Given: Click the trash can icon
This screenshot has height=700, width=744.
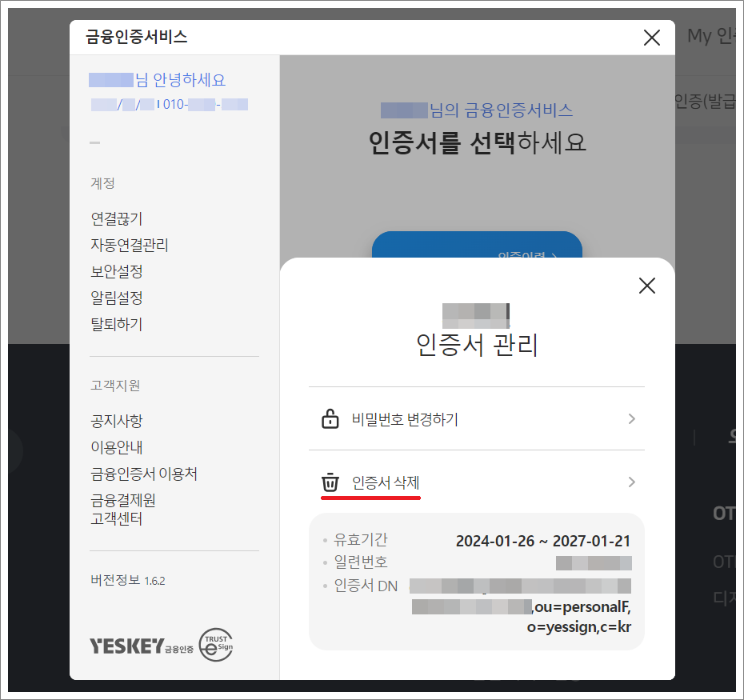Looking at the screenshot, I should click(x=330, y=482).
